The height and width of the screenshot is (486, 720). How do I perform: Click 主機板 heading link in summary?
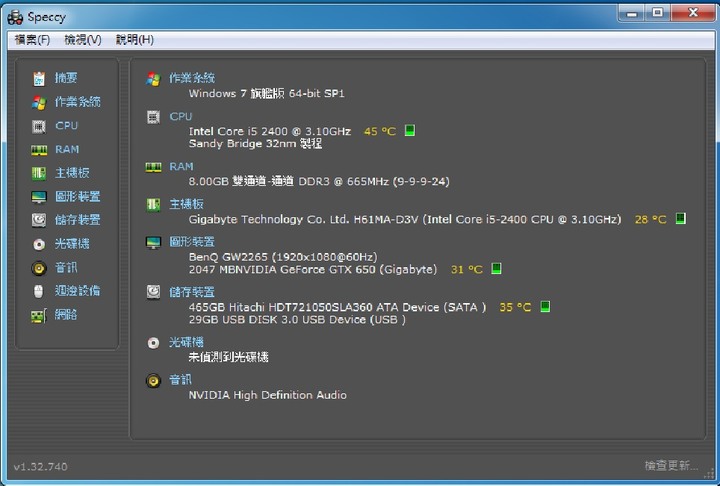186,204
